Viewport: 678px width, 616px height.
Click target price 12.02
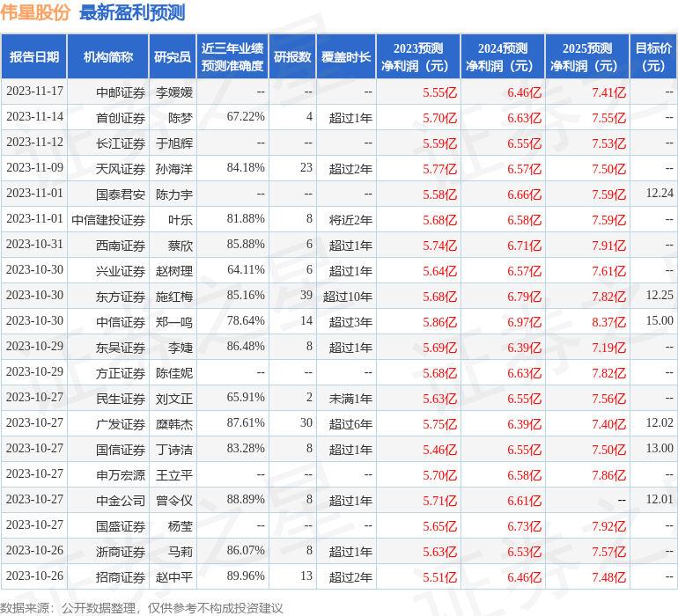(x=660, y=422)
